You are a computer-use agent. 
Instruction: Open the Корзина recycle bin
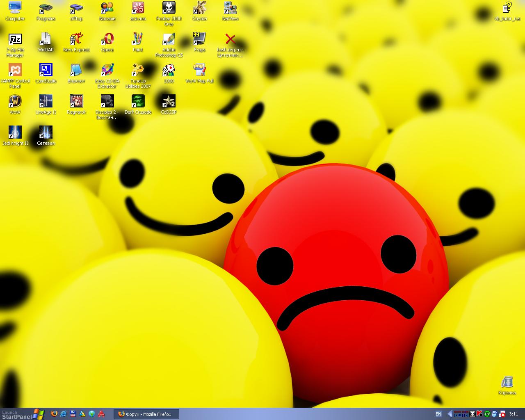click(x=507, y=386)
